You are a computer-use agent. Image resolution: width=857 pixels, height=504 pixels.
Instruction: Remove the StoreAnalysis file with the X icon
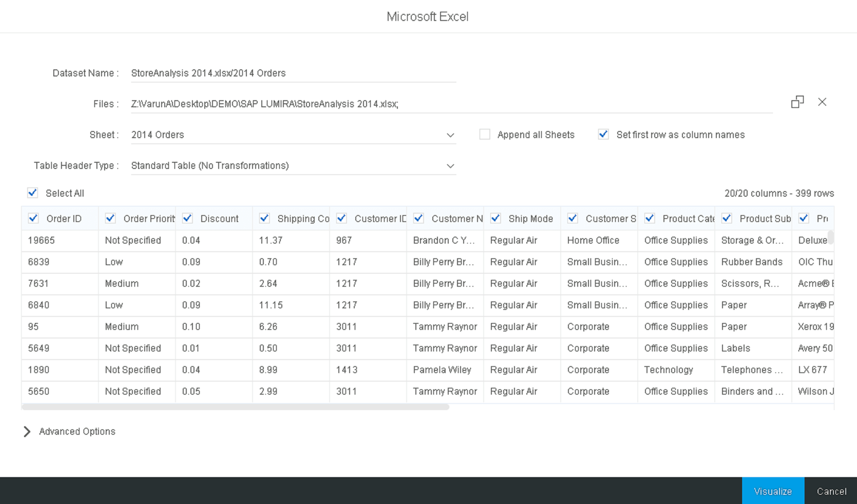pyautogui.click(x=823, y=102)
